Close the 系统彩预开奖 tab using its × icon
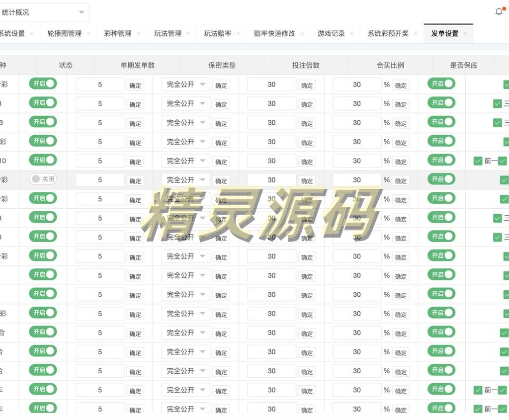 pos(416,34)
